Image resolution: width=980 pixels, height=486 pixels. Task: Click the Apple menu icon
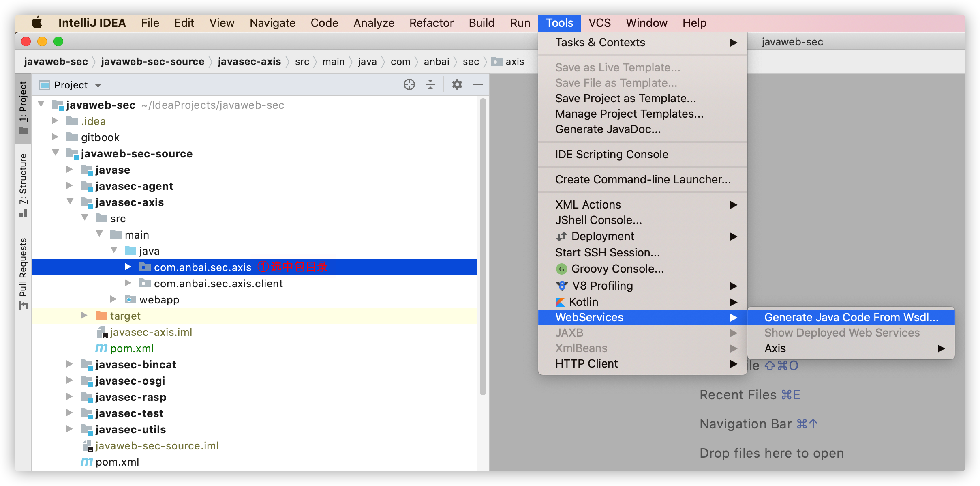37,23
